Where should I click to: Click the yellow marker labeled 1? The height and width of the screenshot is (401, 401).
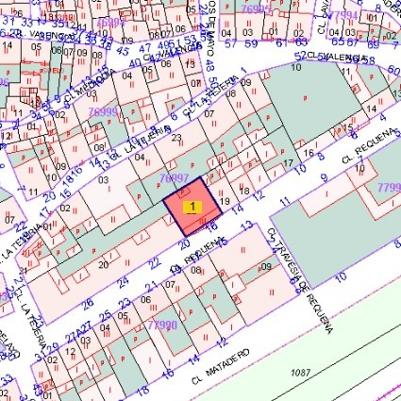(x=192, y=207)
